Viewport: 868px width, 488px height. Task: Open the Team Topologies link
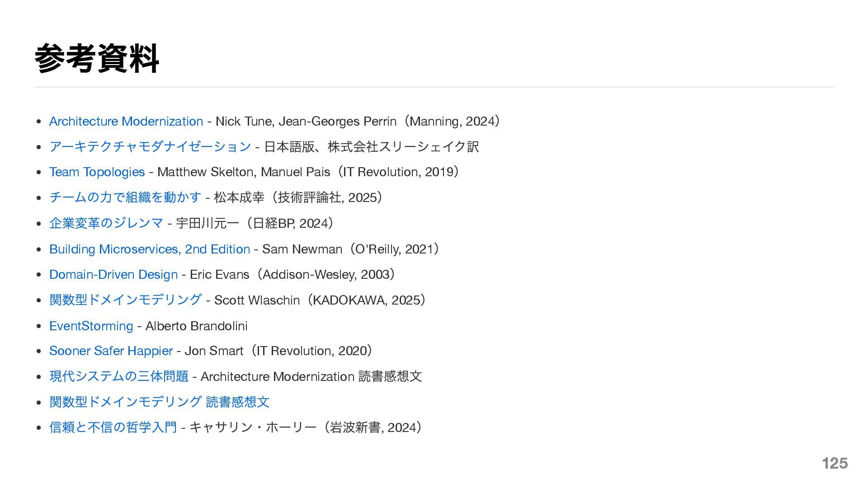97,172
